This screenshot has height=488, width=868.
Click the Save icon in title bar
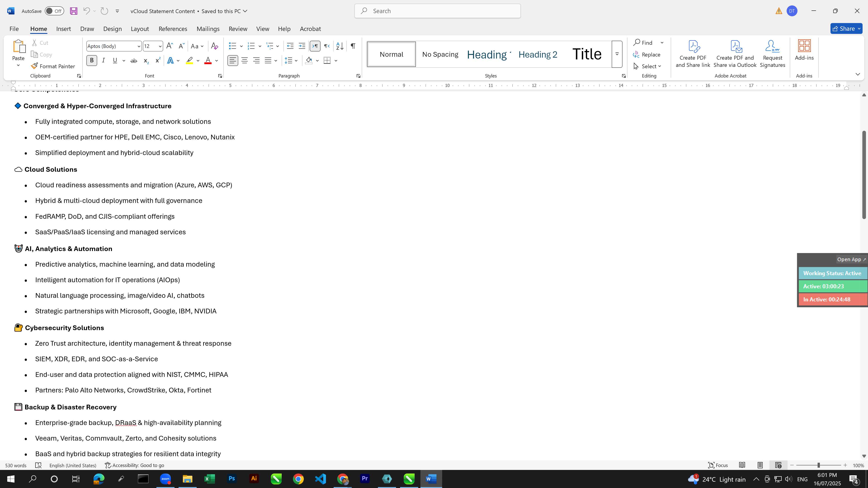click(x=73, y=11)
